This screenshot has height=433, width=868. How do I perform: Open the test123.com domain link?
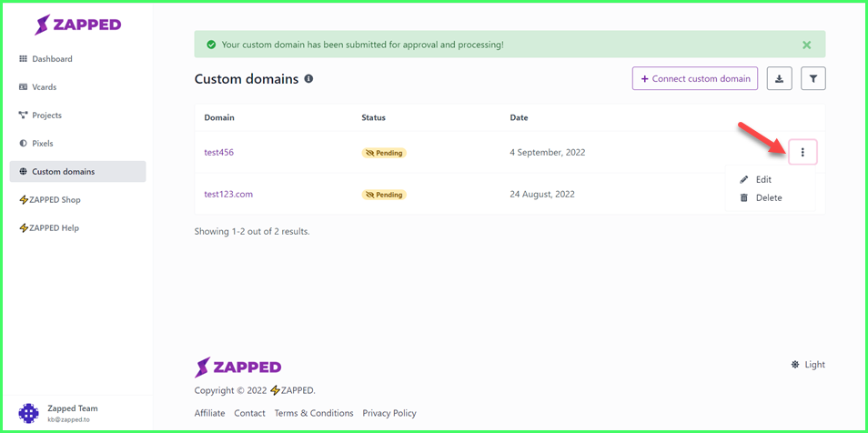coord(228,195)
